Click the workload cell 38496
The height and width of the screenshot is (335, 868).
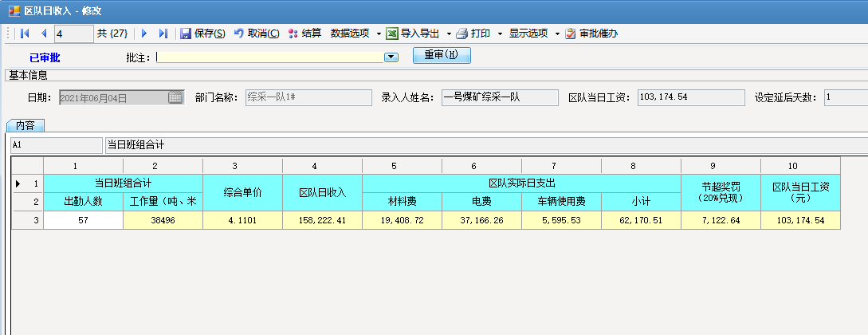pos(163,220)
